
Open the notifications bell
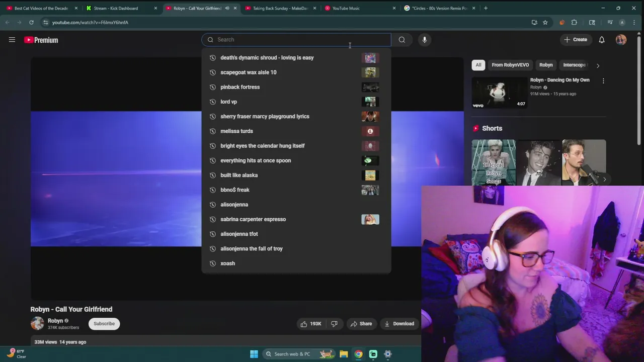tap(601, 40)
